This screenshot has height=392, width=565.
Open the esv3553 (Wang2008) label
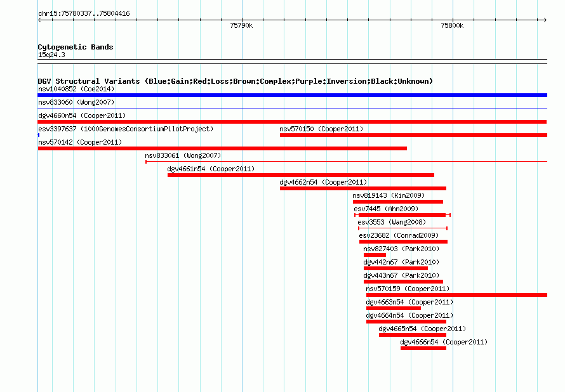[x=392, y=222]
